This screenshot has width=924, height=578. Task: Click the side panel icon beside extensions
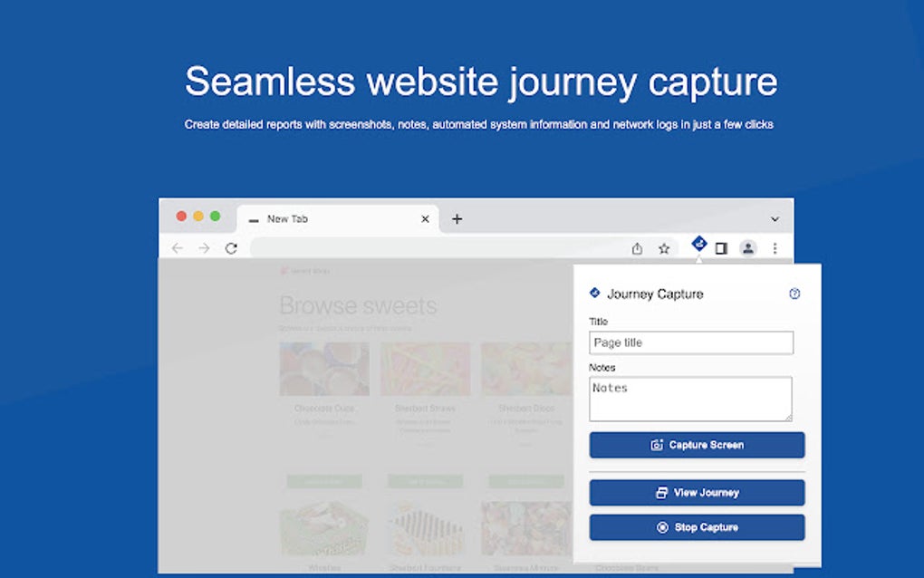coord(721,247)
